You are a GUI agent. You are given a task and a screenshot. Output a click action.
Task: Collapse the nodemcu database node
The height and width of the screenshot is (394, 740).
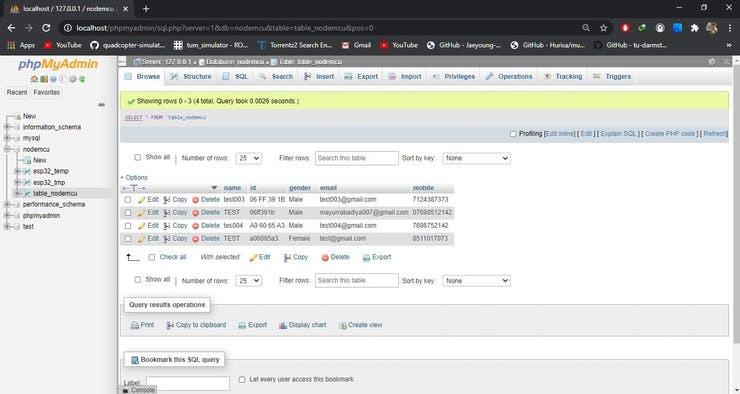7,149
